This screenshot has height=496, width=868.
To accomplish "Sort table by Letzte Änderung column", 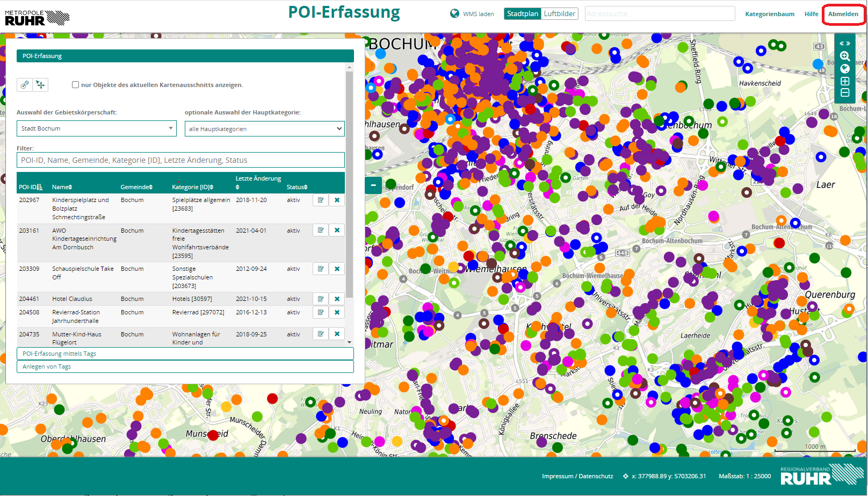I will [258, 182].
